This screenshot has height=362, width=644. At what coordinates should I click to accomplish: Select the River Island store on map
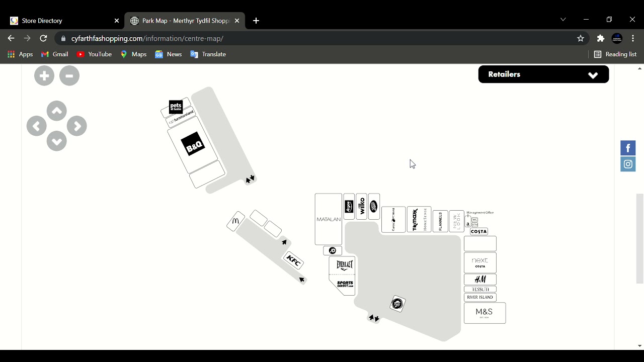[x=480, y=298]
